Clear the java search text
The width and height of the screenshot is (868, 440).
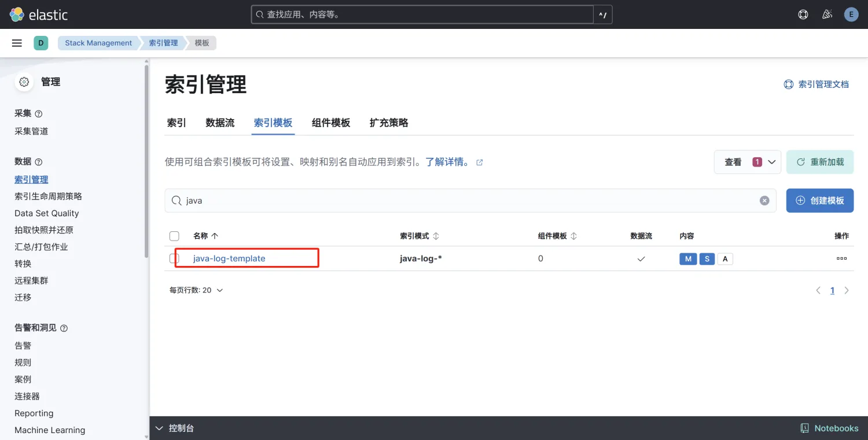pyautogui.click(x=764, y=201)
